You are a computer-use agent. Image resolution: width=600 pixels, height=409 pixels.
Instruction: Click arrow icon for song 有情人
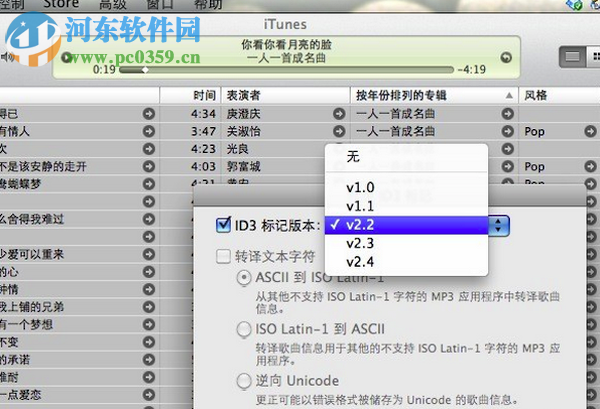(149, 131)
